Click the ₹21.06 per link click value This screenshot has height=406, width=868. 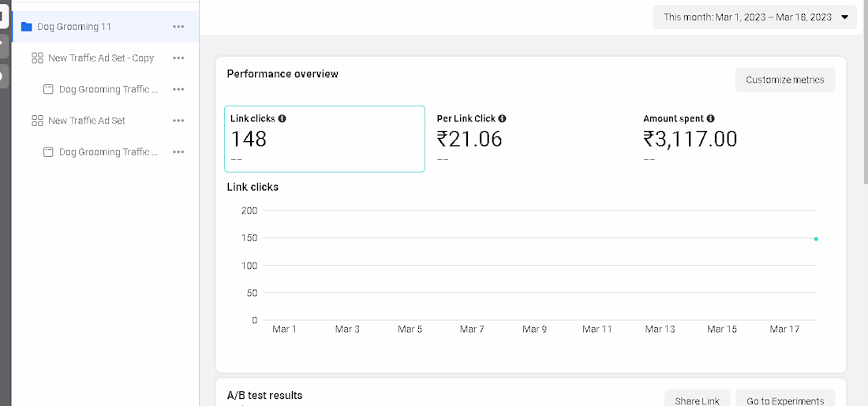coord(470,139)
